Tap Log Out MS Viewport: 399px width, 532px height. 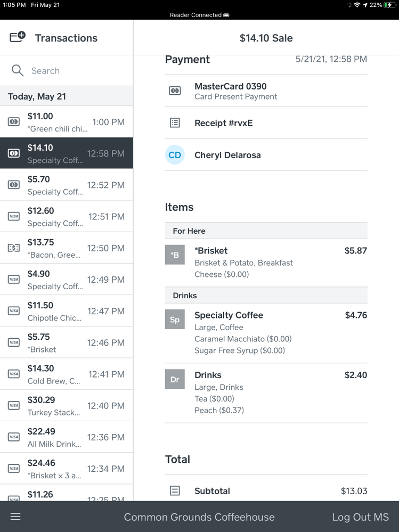pos(360,517)
